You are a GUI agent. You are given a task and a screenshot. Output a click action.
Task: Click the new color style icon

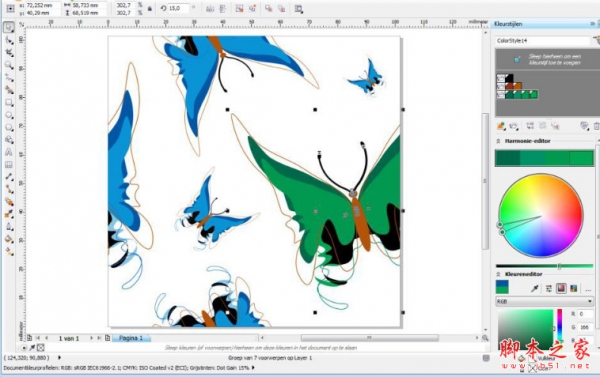(501, 126)
